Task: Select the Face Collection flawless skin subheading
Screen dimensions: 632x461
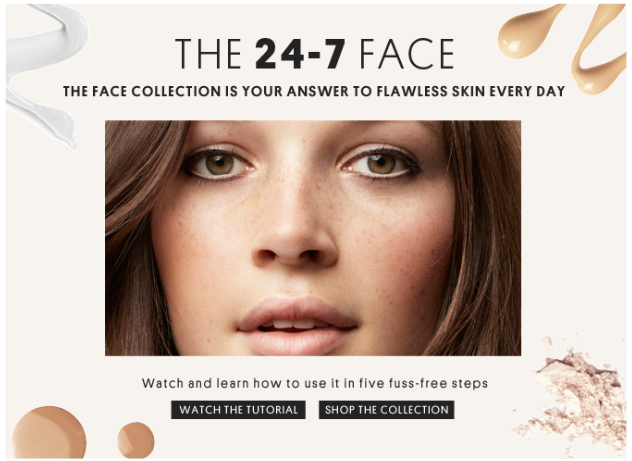Action: coord(314,91)
